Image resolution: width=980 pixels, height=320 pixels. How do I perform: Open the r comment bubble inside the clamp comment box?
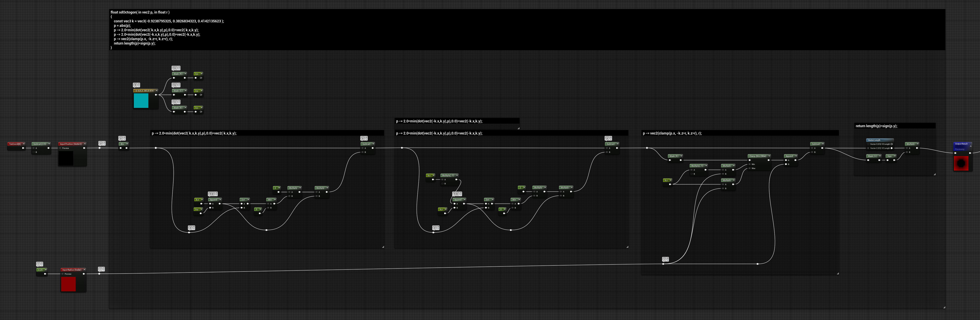(x=665, y=259)
